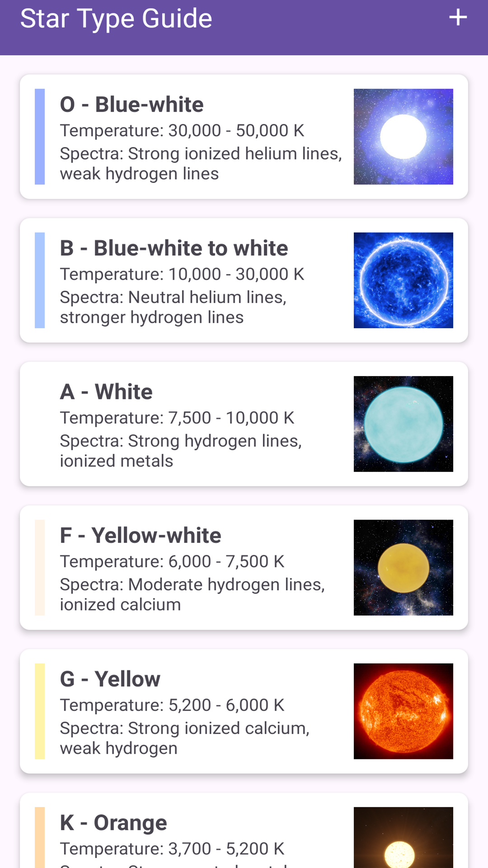Click the B-type light blue color bar

click(40, 280)
